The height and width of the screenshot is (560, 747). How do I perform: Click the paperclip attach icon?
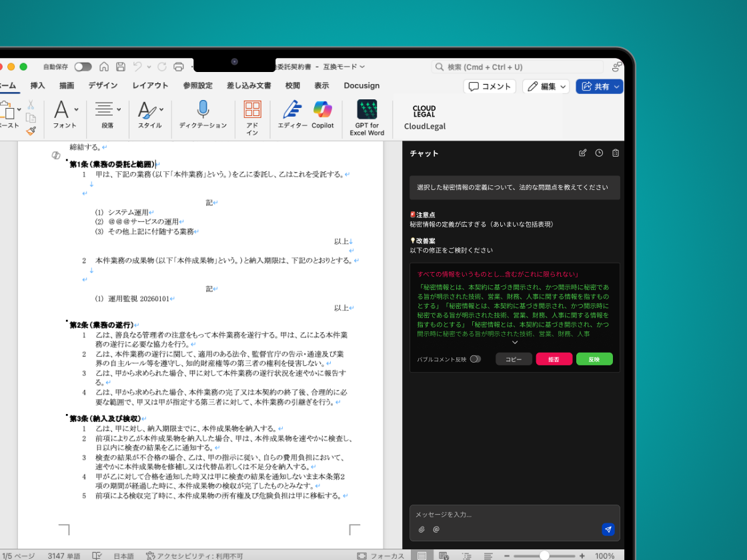[x=422, y=529]
